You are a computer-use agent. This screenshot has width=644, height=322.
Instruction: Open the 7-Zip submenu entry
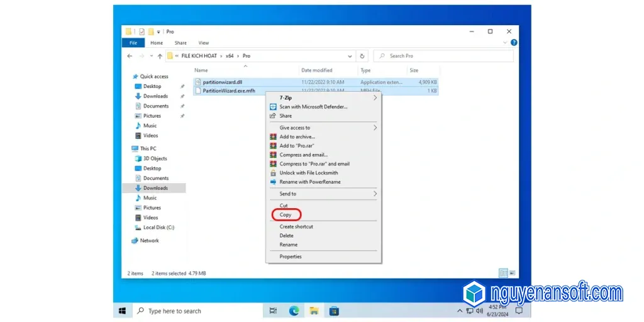[323, 97]
